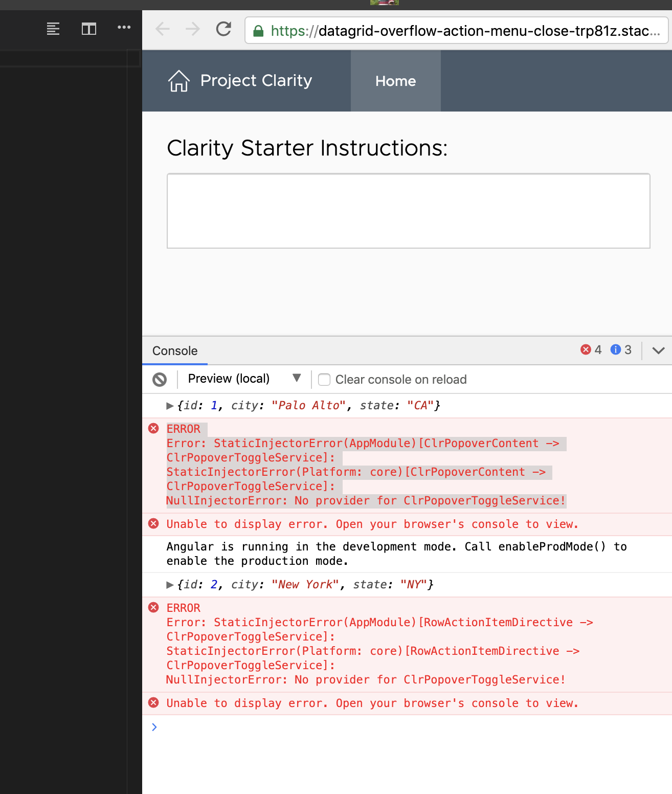The height and width of the screenshot is (794, 672).
Task: Select the Console tab
Action: coord(175,351)
